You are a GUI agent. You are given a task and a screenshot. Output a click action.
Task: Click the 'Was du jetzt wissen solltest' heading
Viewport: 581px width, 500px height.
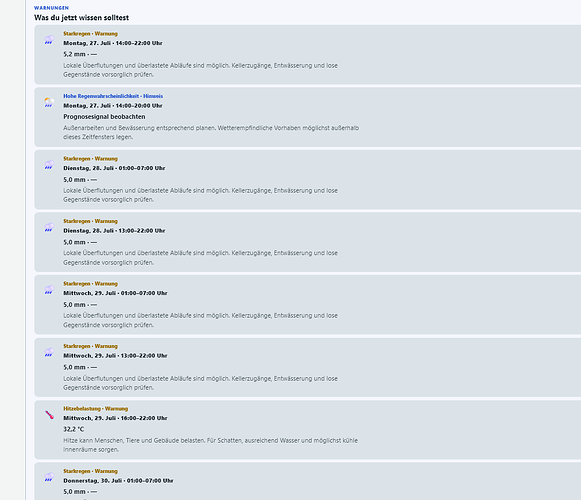pos(82,18)
